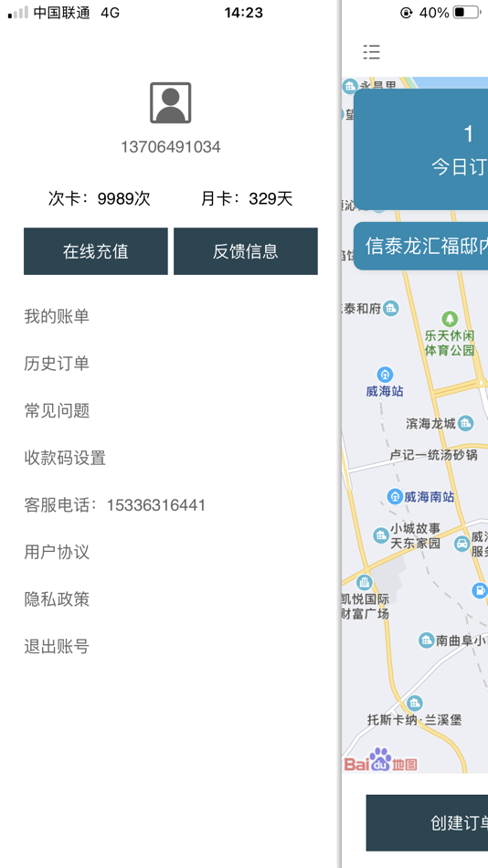Tap the 滨海龙城 building marker
Screen dimensions: 488x868
(x=466, y=423)
